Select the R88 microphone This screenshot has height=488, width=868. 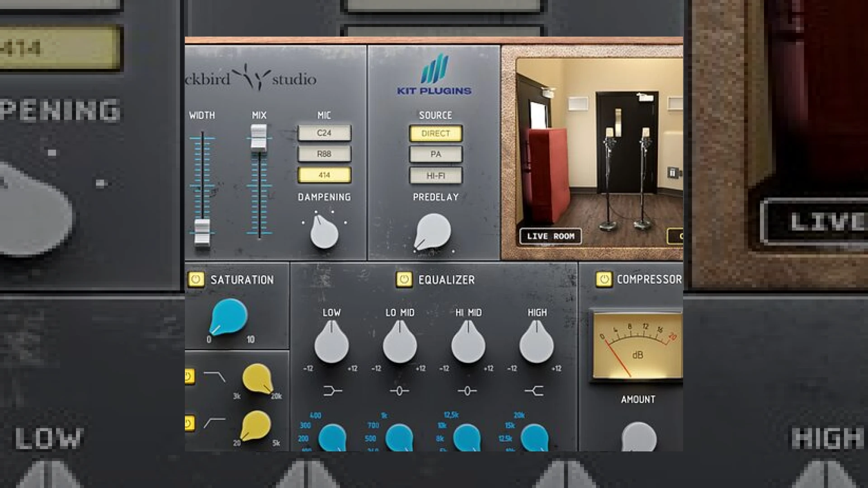point(324,154)
